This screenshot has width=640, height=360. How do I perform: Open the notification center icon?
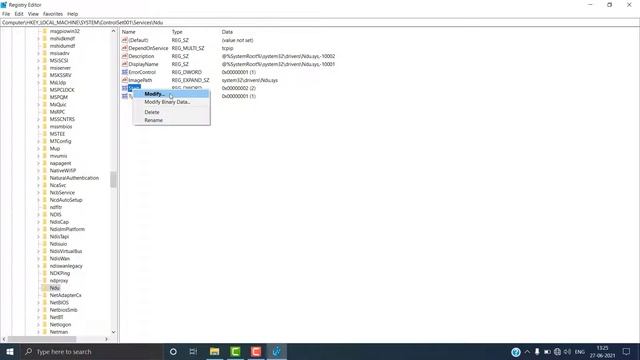[626, 351]
